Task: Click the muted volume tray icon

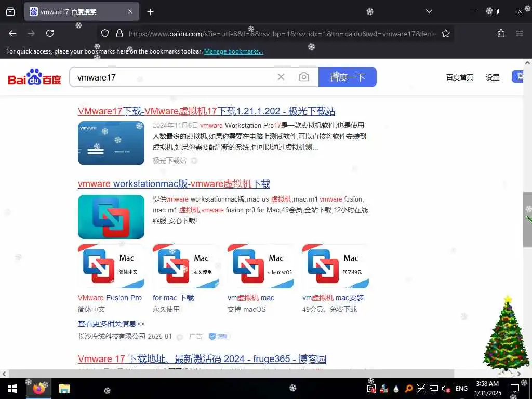Action: coord(446,389)
